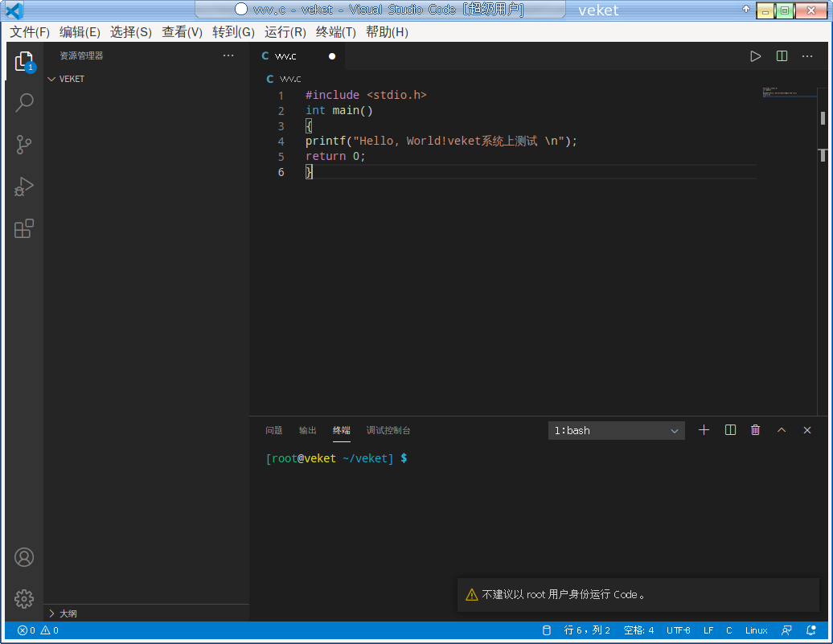Open the 选择(S) menu
Image resolution: width=833 pixels, height=644 pixels.
tap(131, 32)
